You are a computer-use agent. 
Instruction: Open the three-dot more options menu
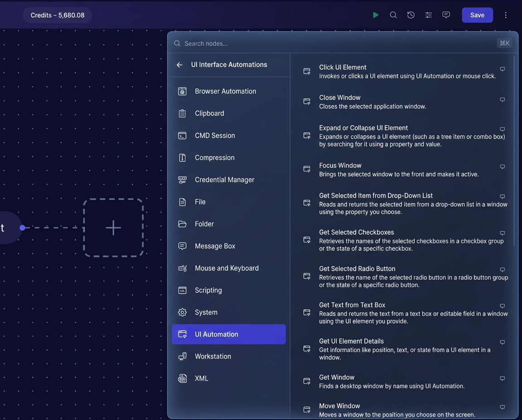coord(505,15)
